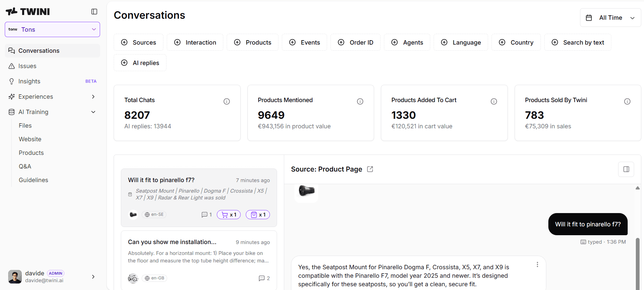
Task: Add an Order ID filter
Action: pos(356,43)
